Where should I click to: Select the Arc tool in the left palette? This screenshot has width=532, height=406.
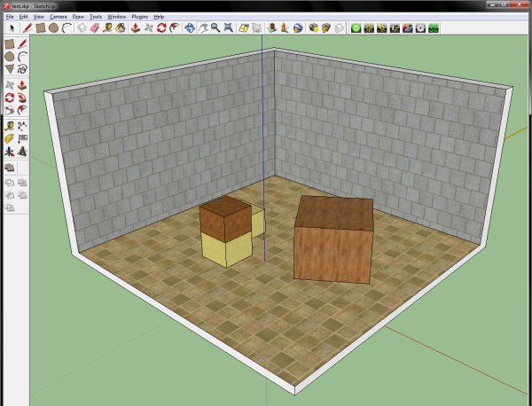22,57
